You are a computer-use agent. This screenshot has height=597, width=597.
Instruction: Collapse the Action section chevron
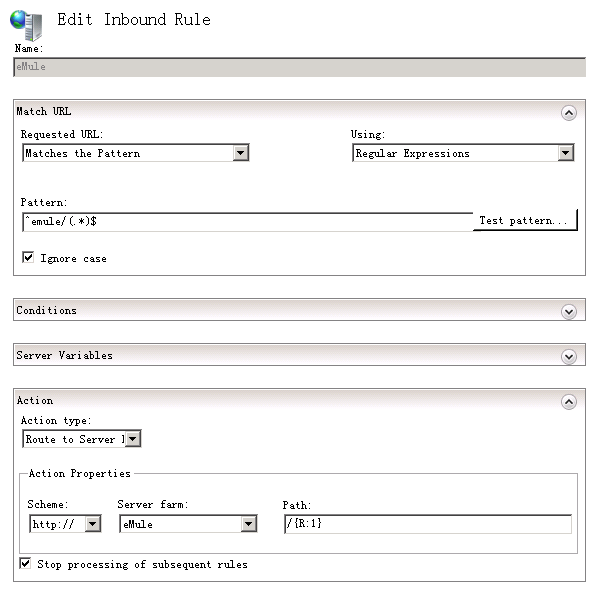(568, 402)
